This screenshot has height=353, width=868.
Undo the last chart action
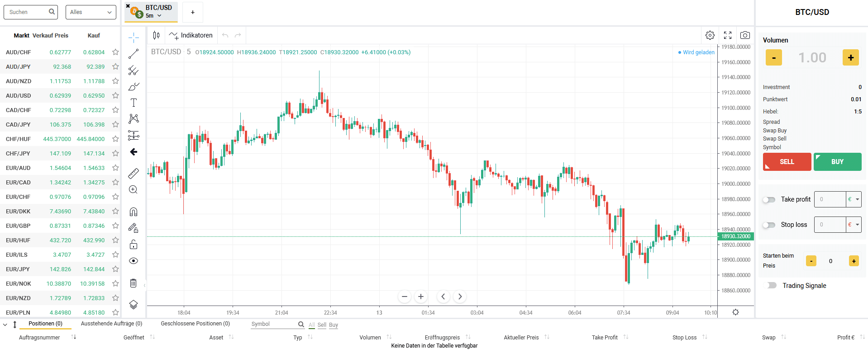coord(225,35)
